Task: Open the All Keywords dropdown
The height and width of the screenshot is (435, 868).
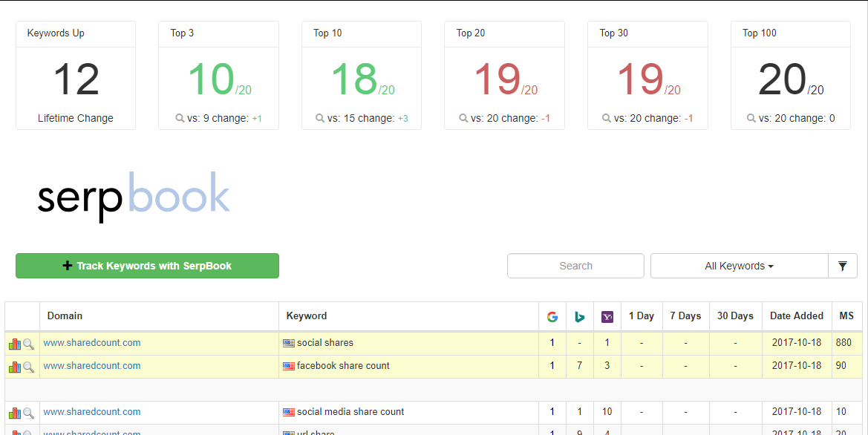Action: [x=739, y=266]
